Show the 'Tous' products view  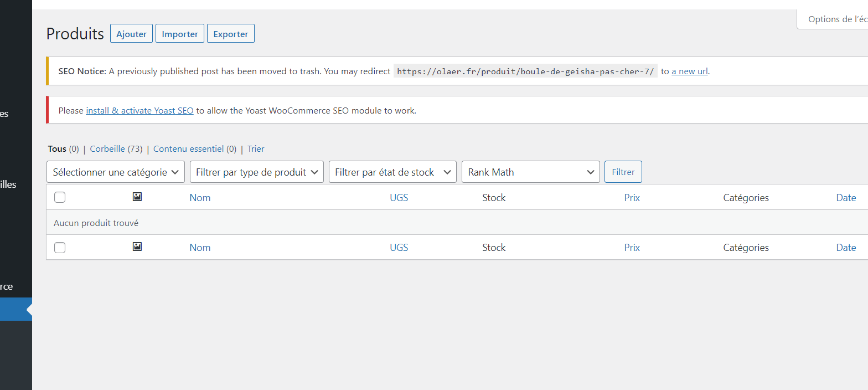click(x=57, y=149)
